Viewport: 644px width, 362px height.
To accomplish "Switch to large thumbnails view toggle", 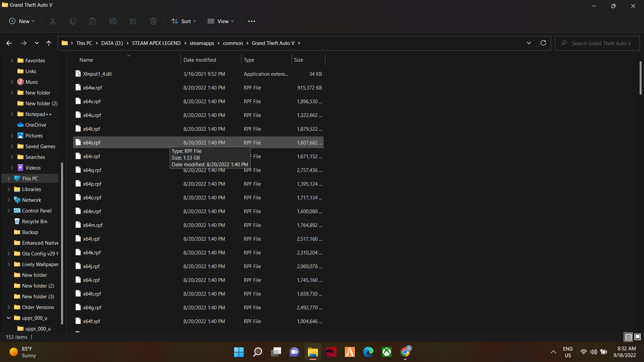I will [x=638, y=337].
